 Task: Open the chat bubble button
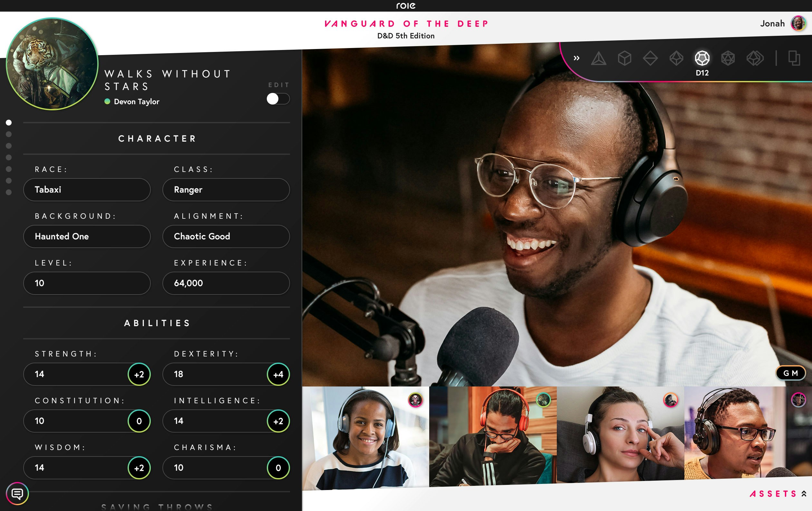pyautogui.click(x=17, y=494)
